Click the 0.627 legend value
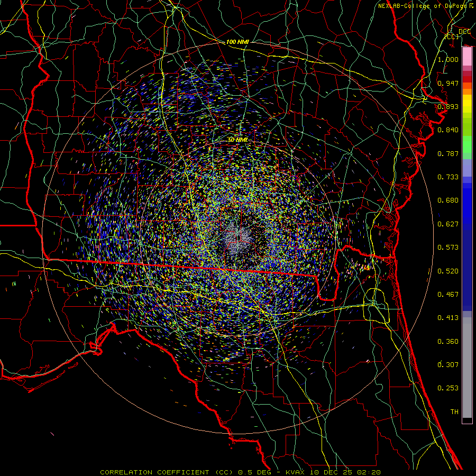476x476 pixels. click(448, 224)
